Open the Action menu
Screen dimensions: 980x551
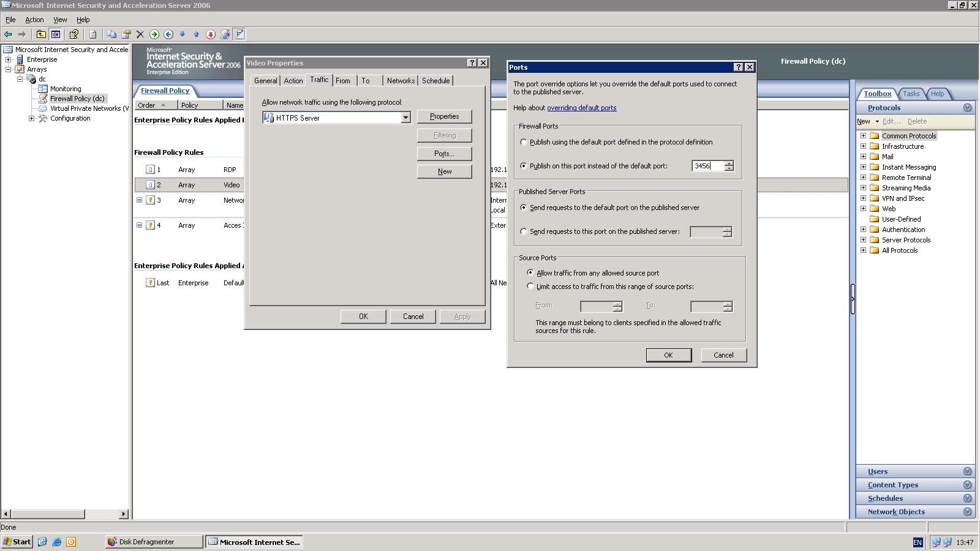tap(34, 20)
